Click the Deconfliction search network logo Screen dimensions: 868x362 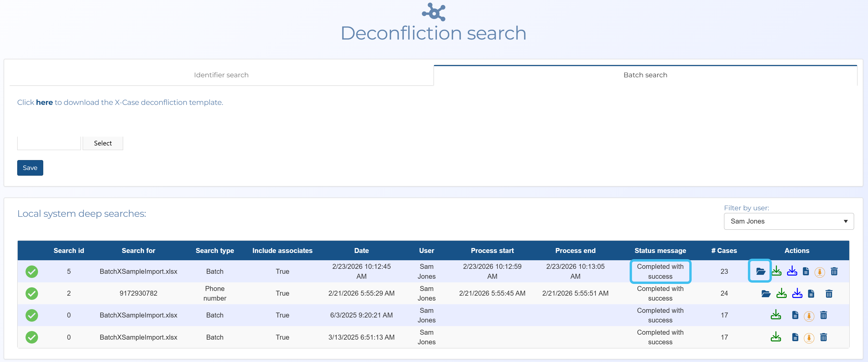[x=434, y=12]
